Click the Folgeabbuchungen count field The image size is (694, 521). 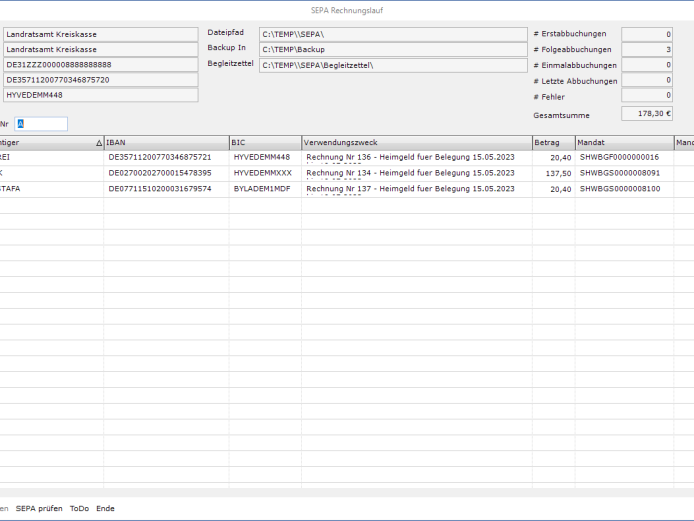coord(647,49)
